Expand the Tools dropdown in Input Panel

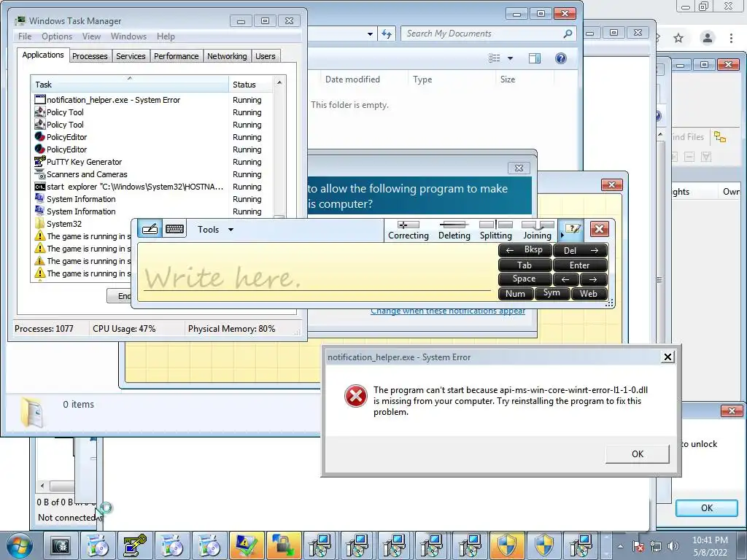(215, 230)
